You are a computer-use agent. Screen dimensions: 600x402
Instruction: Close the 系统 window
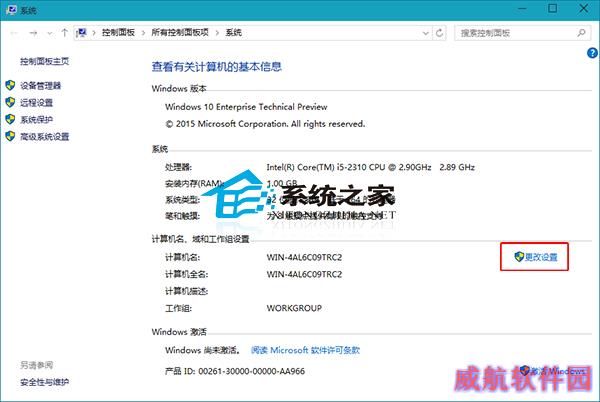coord(584,8)
